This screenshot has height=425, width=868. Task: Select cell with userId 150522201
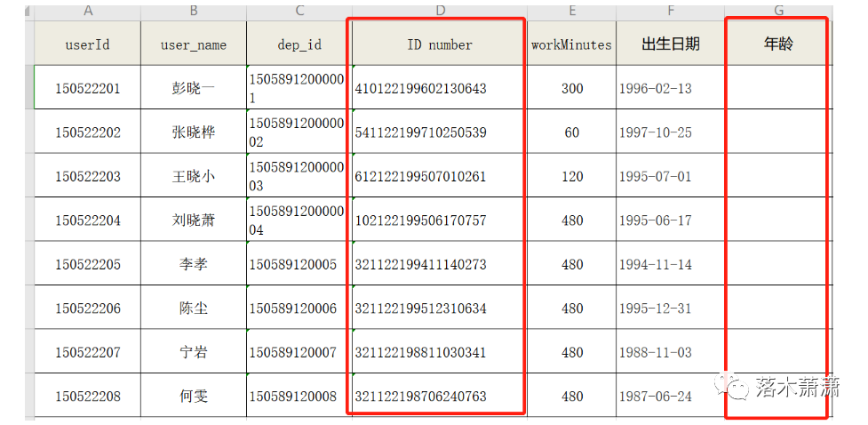[x=87, y=87]
